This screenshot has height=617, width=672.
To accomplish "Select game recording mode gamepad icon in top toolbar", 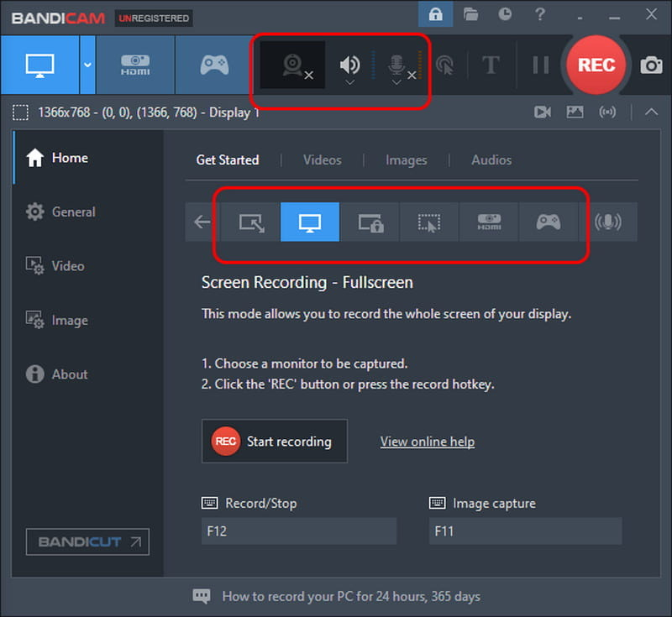I will click(x=214, y=65).
